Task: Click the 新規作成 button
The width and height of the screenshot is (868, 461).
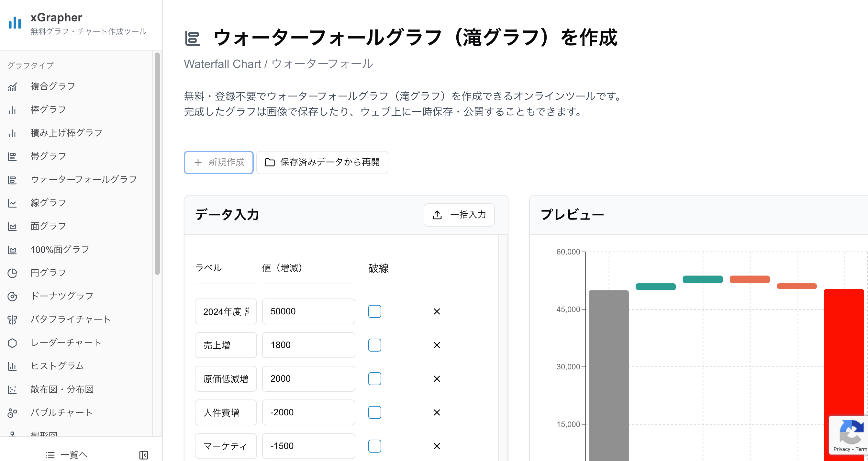Action: tap(218, 163)
